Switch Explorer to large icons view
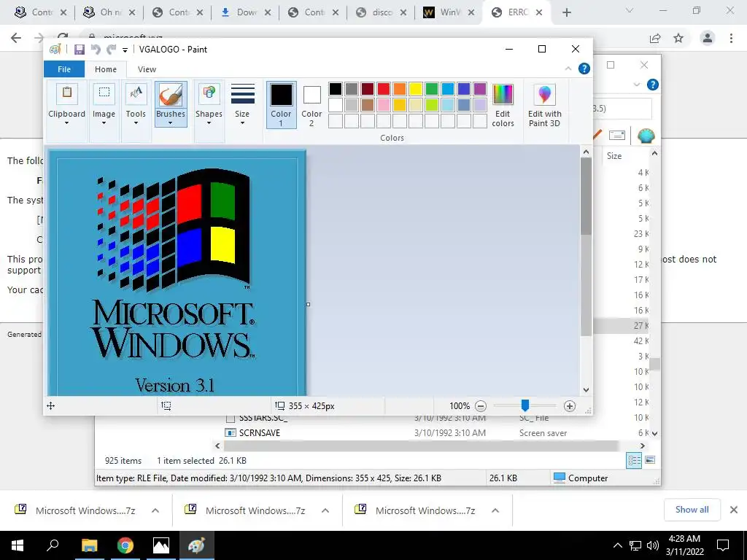The image size is (747, 560). pos(650,460)
